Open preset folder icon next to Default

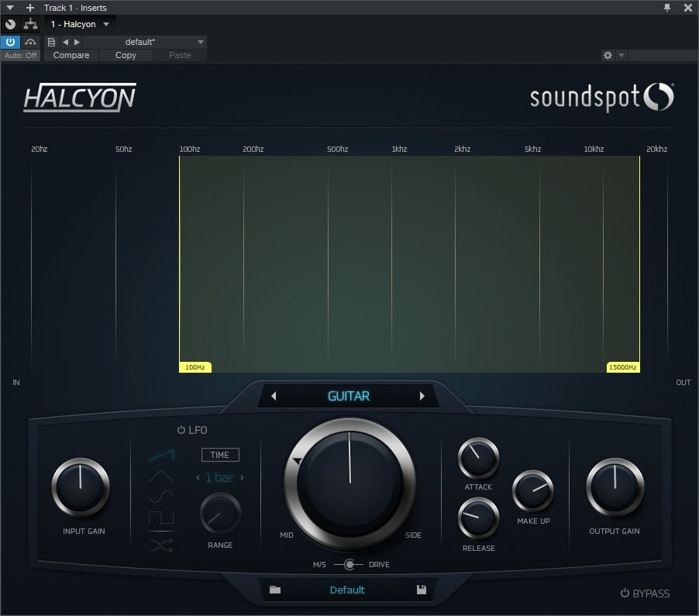pyautogui.click(x=275, y=590)
